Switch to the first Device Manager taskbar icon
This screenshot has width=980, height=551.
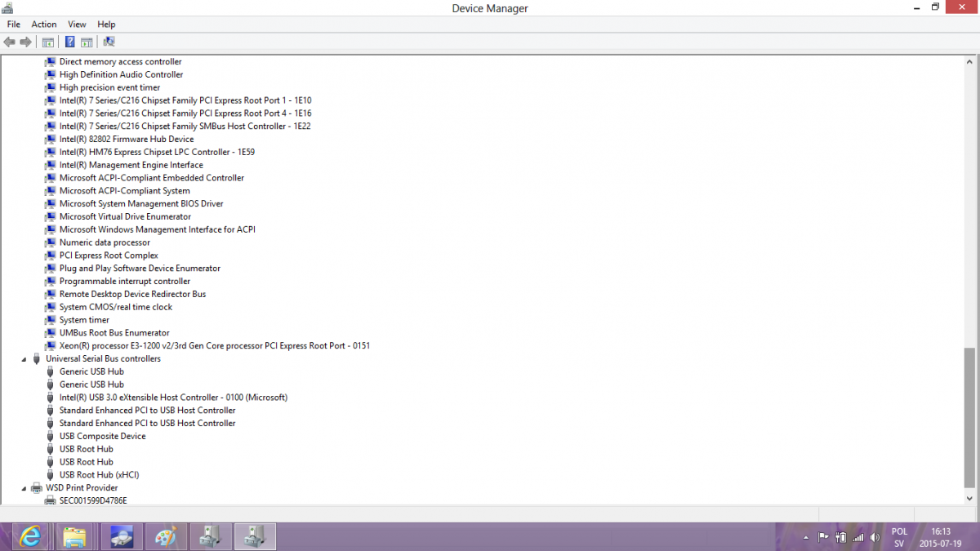click(211, 537)
